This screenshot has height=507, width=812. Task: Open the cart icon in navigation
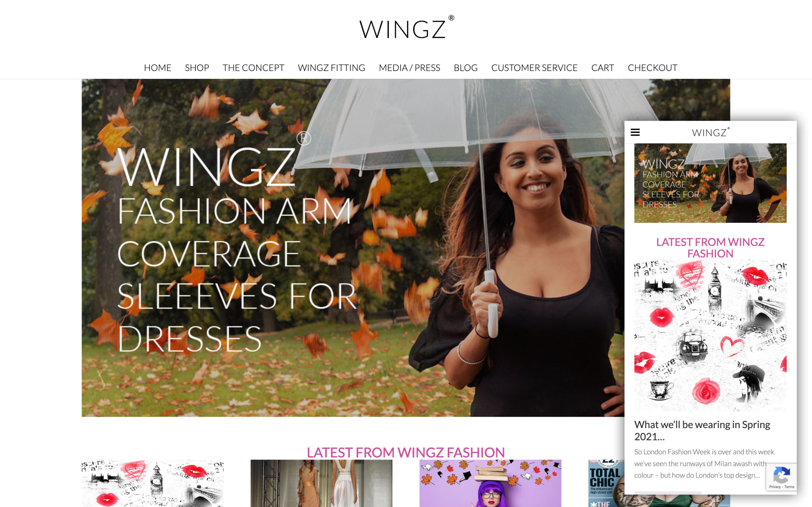(603, 67)
